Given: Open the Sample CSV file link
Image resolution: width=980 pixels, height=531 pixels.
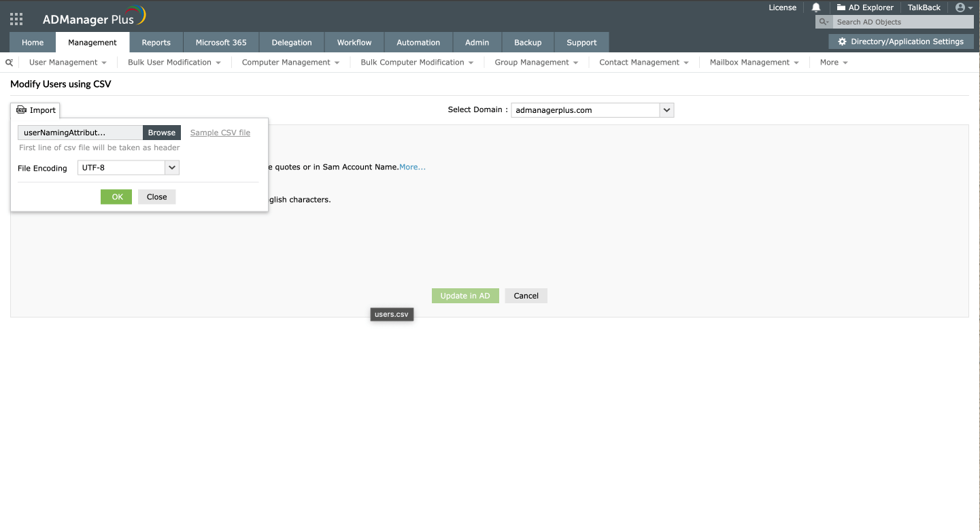Looking at the screenshot, I should (x=220, y=133).
